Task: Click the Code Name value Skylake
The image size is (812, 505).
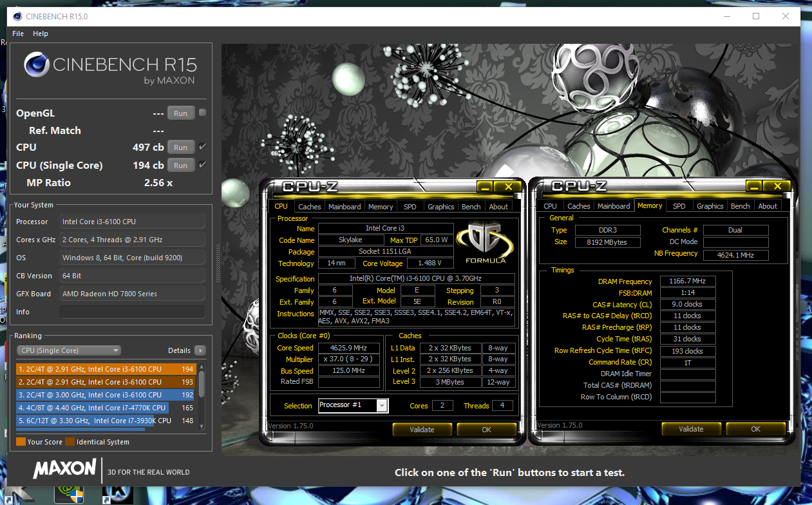Action: coord(350,240)
